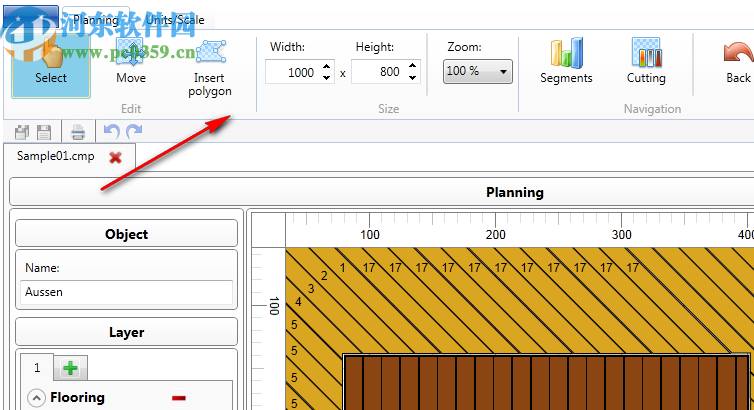Click the save all disks icon

point(22,132)
